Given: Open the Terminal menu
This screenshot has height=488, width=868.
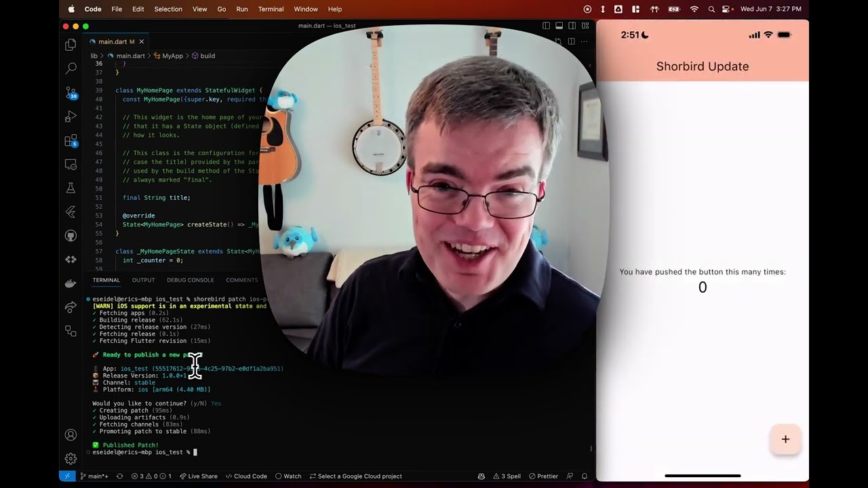Looking at the screenshot, I should 271,9.
